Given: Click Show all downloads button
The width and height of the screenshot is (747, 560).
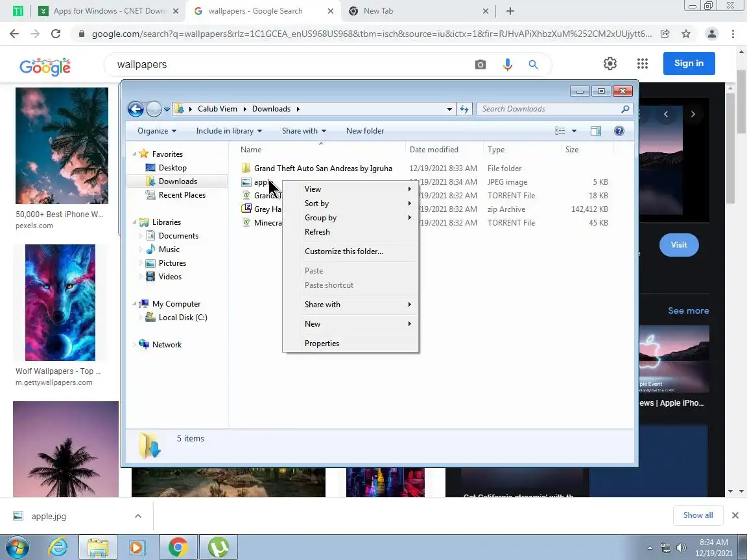Looking at the screenshot, I should (698, 515).
